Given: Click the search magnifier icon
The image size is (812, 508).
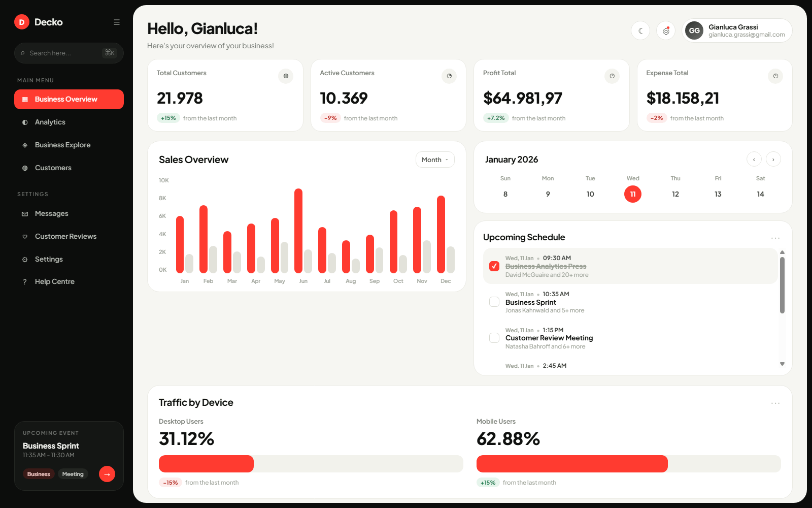Looking at the screenshot, I should pos(23,53).
